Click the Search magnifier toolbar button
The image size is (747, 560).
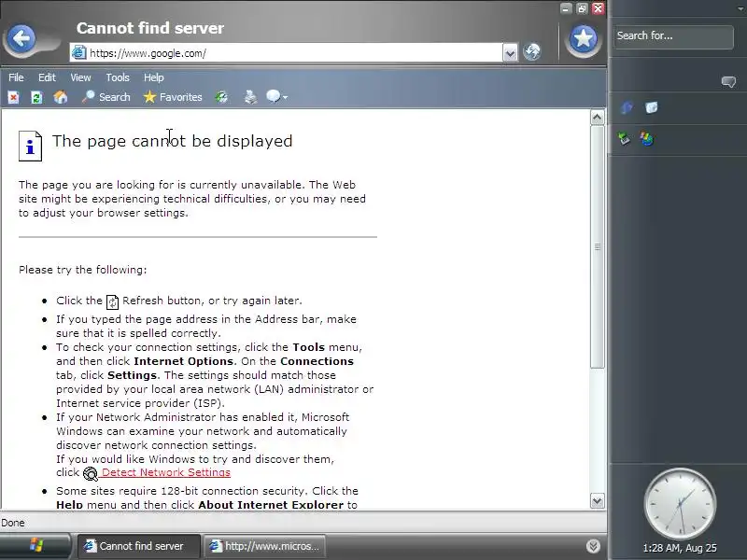(106, 97)
